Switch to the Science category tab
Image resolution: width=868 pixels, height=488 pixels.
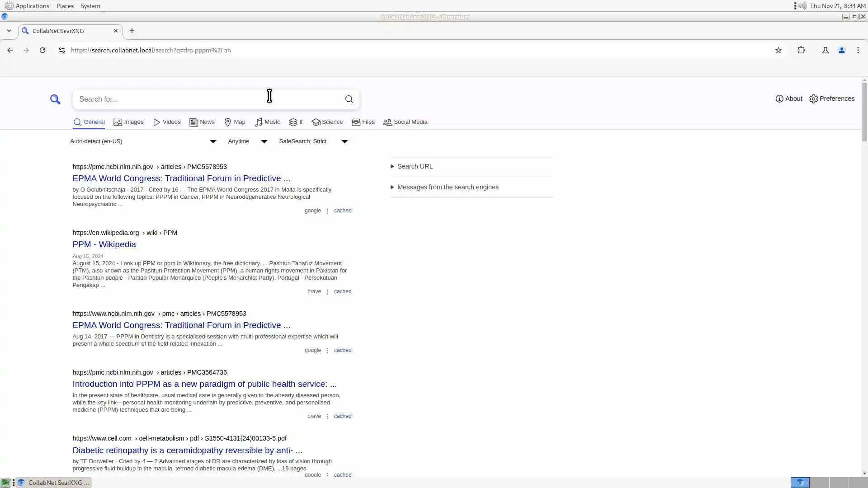click(327, 122)
